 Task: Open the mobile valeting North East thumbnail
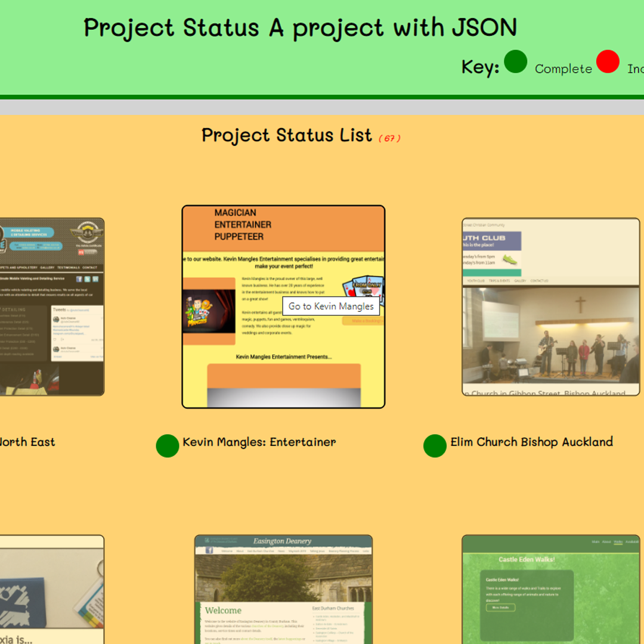[x=52, y=307]
